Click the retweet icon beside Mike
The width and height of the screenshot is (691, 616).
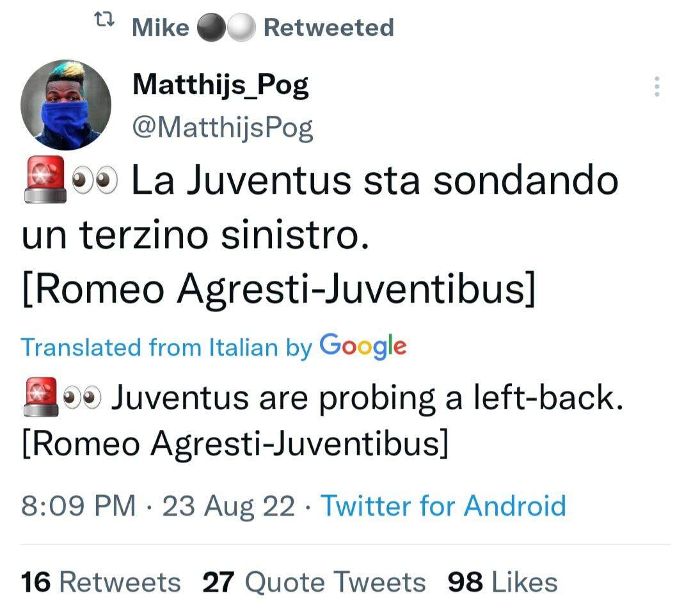(x=103, y=23)
